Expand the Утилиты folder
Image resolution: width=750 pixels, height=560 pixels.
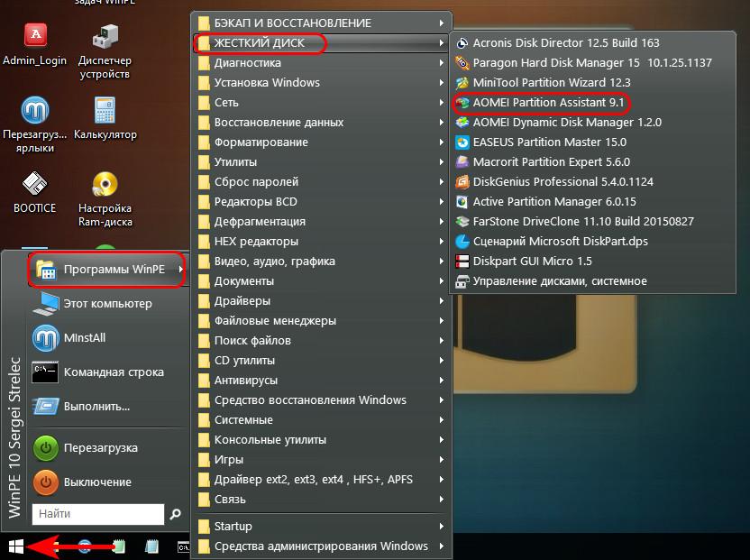(x=322, y=161)
